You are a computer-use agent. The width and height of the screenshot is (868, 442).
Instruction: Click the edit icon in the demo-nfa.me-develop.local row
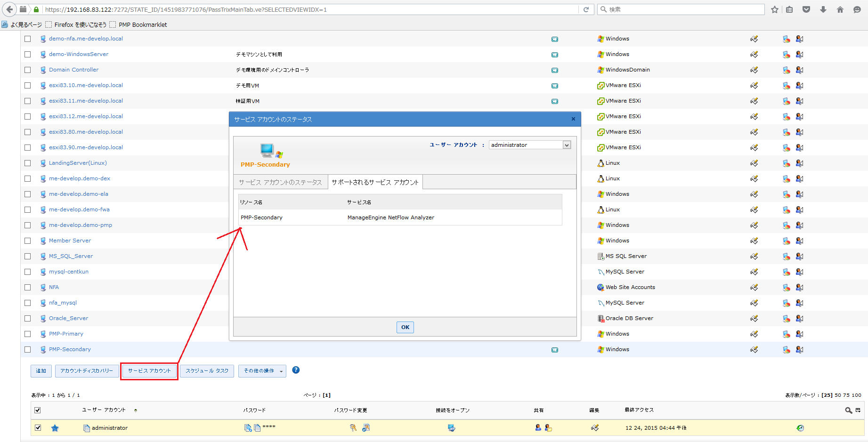coord(754,39)
